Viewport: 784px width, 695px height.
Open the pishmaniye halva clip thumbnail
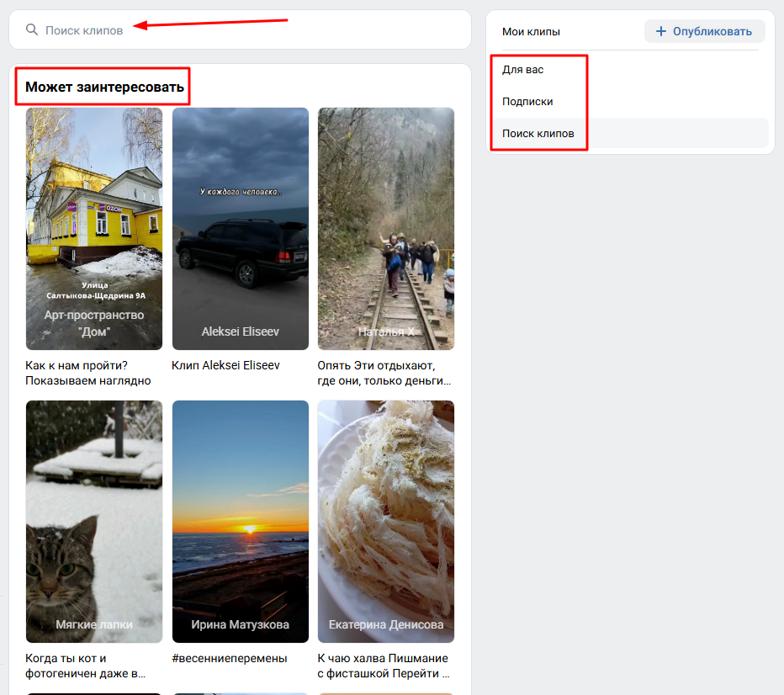[x=385, y=521]
